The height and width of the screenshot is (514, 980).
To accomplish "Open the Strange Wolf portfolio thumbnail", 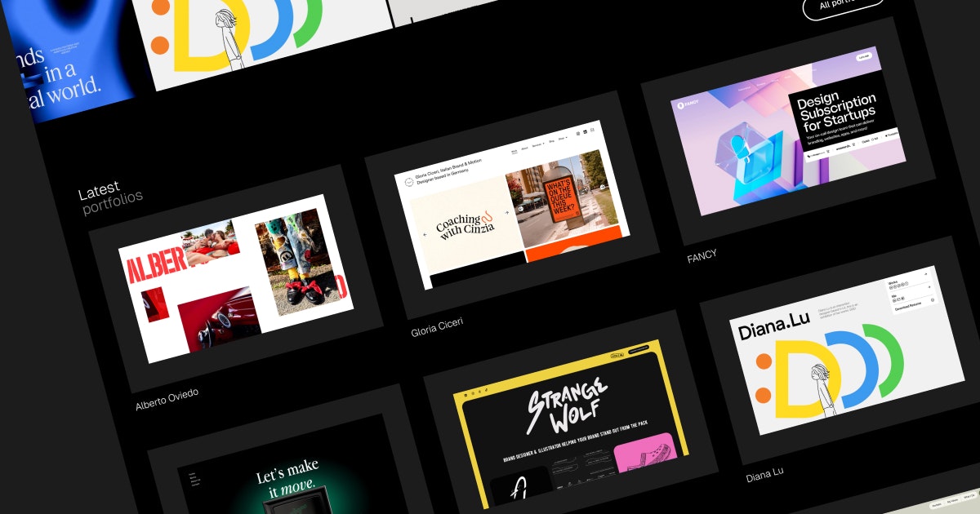I will 572,424.
